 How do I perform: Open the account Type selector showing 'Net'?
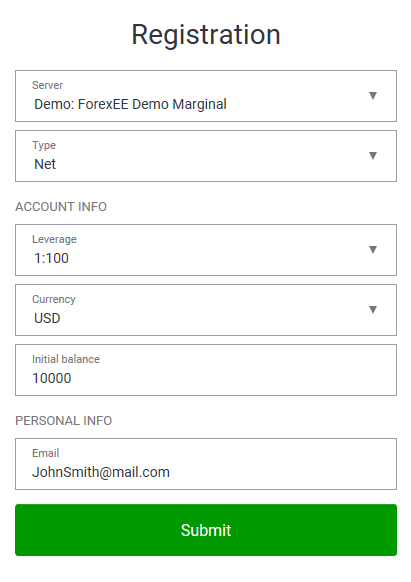(x=206, y=156)
